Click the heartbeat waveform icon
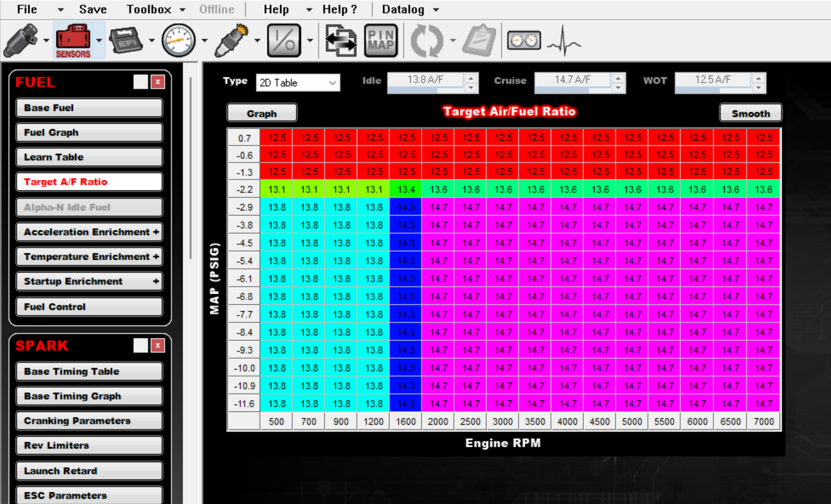This screenshot has width=831, height=504. 564,40
